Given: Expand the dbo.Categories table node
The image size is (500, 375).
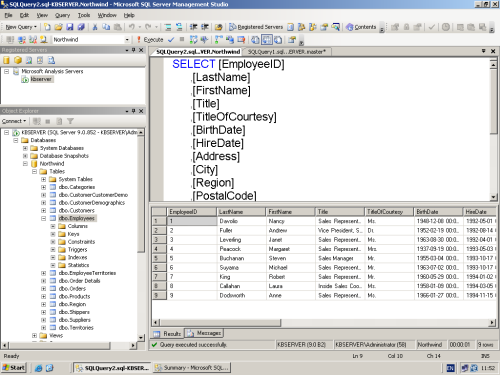Looking at the screenshot, I should (x=44, y=187).
